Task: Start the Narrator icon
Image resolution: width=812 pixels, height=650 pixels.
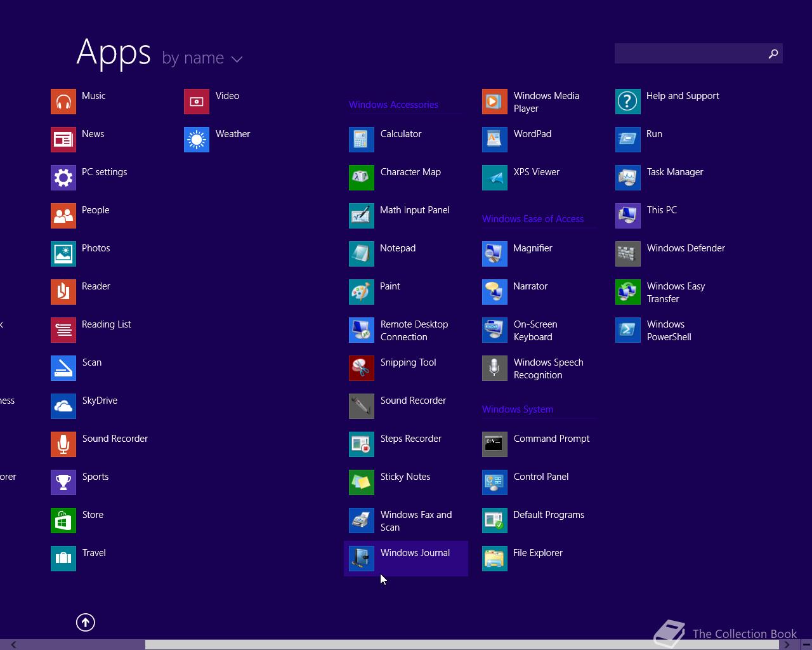Action: click(x=495, y=292)
